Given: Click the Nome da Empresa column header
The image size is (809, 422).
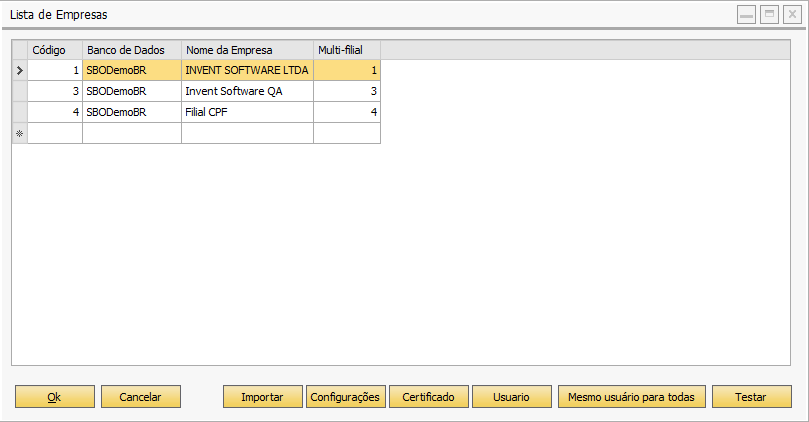Looking at the screenshot, I should (248, 50).
